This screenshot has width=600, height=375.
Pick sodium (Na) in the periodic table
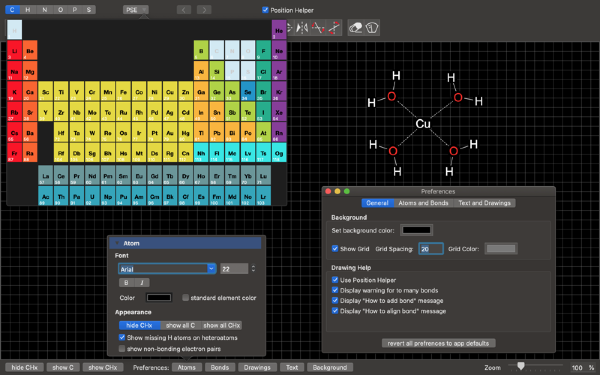[15, 71]
